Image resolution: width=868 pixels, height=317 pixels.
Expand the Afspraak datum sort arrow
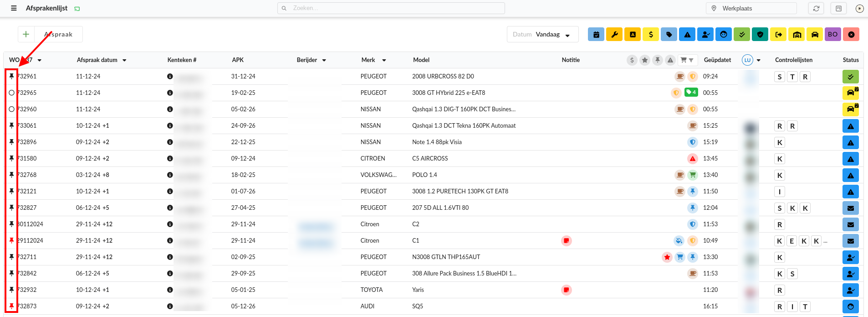coord(124,60)
